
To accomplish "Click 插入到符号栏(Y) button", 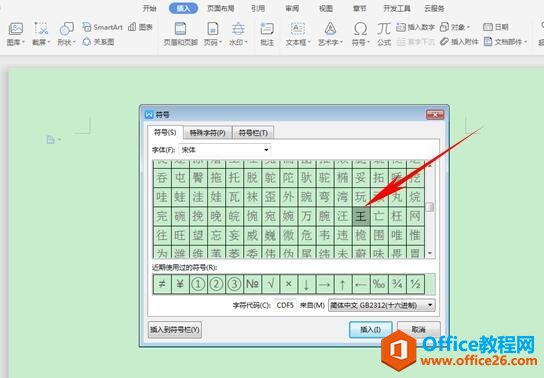I will (175, 329).
